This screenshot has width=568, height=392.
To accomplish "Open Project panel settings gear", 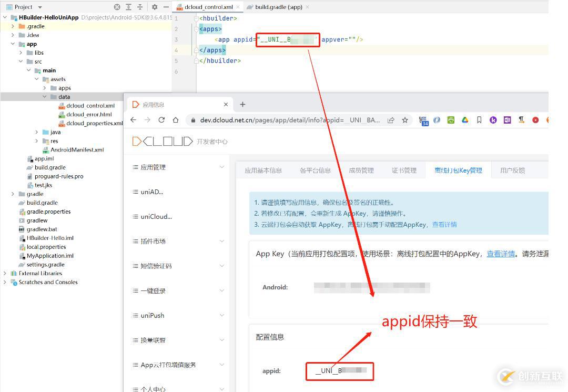I will click(155, 7).
